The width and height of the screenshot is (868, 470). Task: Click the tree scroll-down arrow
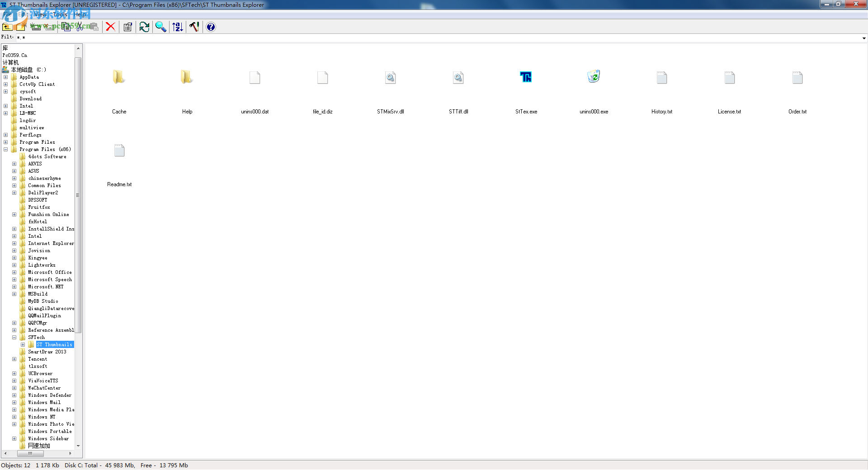(78, 446)
